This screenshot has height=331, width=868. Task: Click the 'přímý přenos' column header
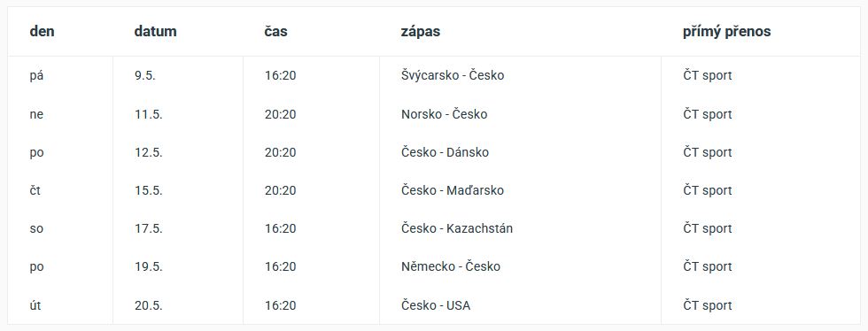pos(726,32)
